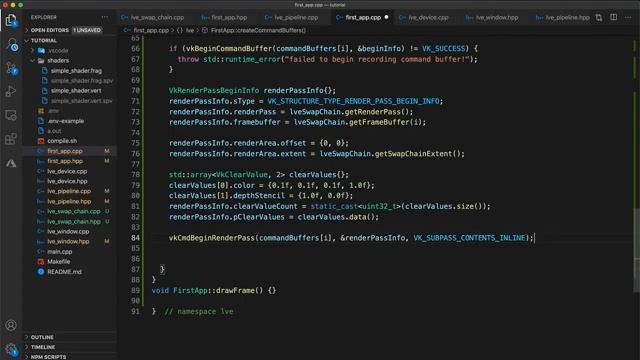This screenshot has width=640, height=360.
Task: Open simple_shader.vert.spv file
Action: click(81, 100)
